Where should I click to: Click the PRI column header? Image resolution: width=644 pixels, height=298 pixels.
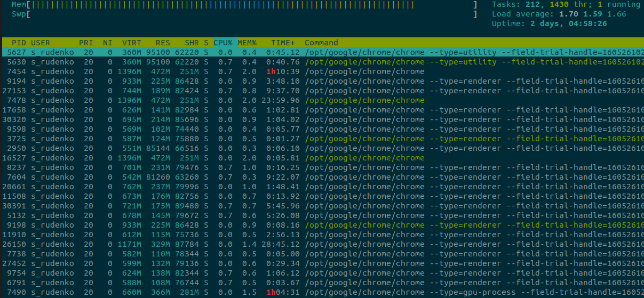point(86,43)
